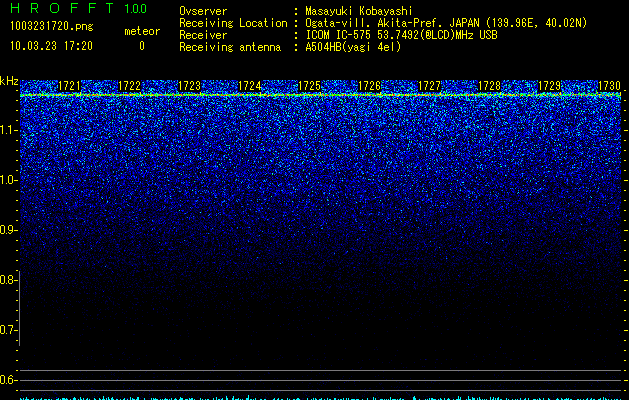Click the 1730 time marker
The width and height of the screenshot is (629, 400).
pos(609,86)
